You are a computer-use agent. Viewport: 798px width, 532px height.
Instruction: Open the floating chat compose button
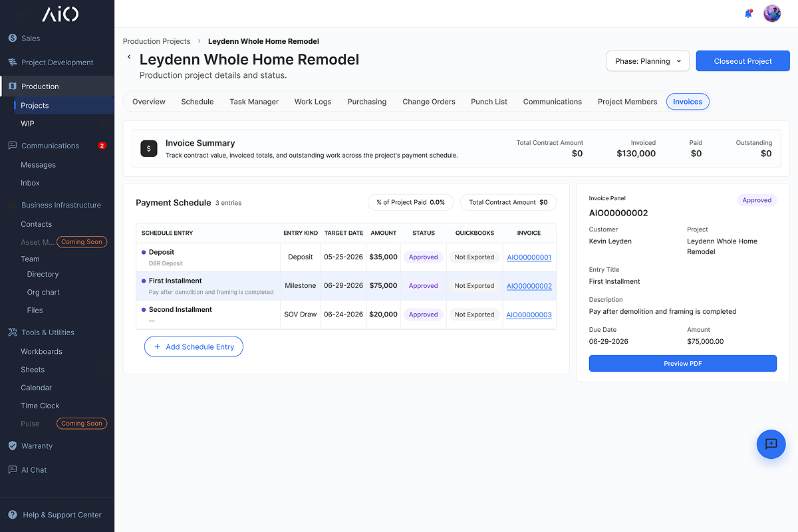[771, 444]
